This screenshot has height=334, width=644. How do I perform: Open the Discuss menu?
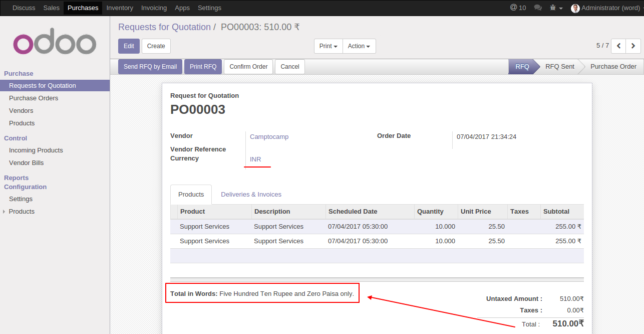pos(24,8)
